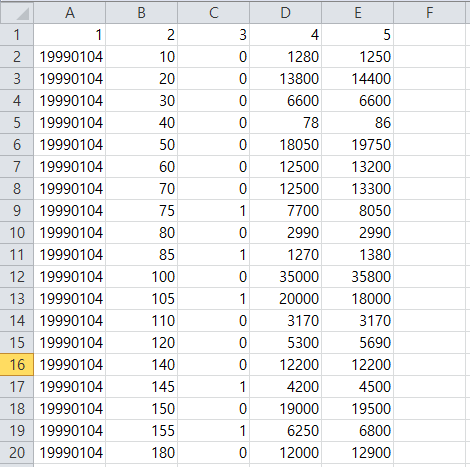Select highlighted row 16 header
The width and height of the screenshot is (470, 467).
(17, 365)
